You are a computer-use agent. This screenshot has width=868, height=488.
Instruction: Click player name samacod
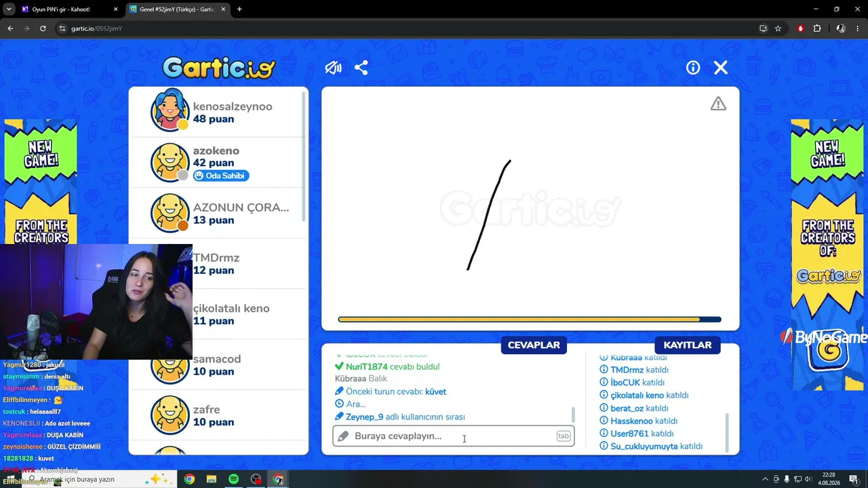point(217,359)
